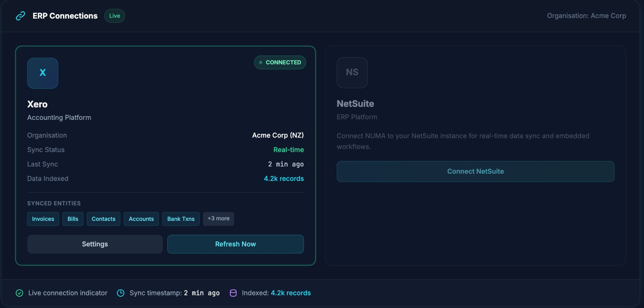The image size is (644, 308).
Task: Click Organisation: Acme Corp in header
Action: pyautogui.click(x=586, y=16)
